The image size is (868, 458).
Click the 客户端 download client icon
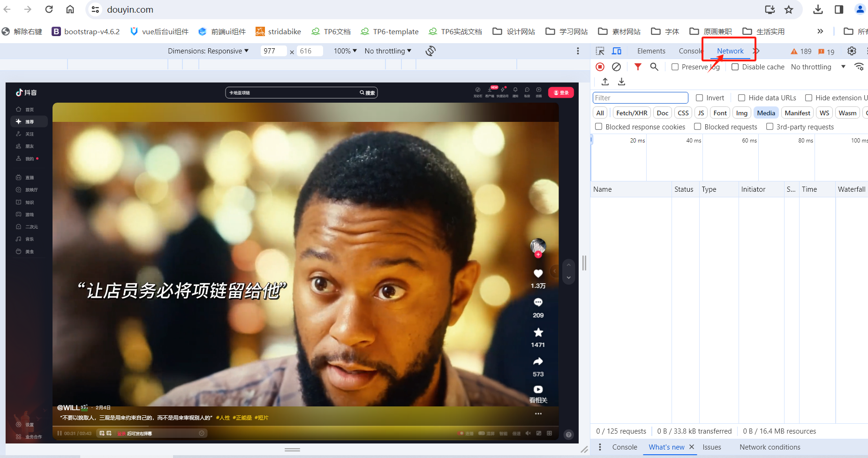click(x=490, y=90)
